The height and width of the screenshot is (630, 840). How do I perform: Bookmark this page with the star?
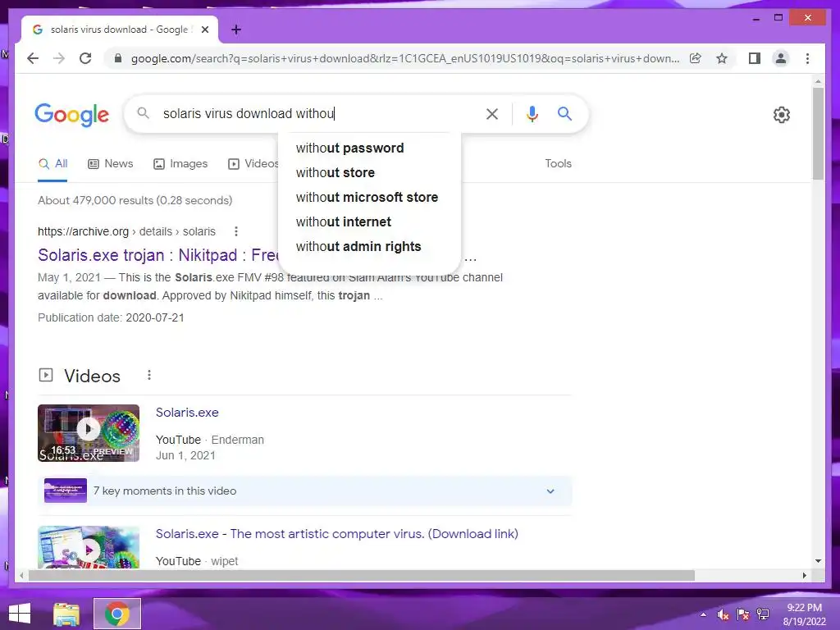point(722,58)
